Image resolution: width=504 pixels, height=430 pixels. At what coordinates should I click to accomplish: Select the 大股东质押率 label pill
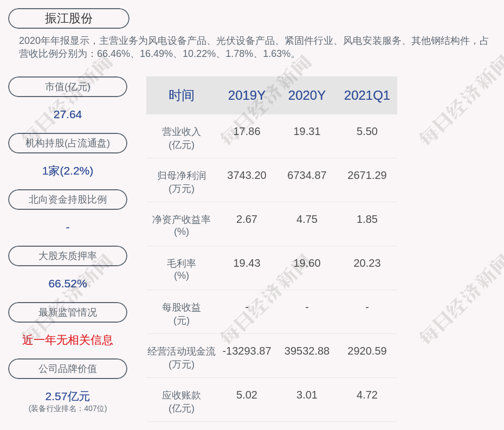click(x=68, y=256)
